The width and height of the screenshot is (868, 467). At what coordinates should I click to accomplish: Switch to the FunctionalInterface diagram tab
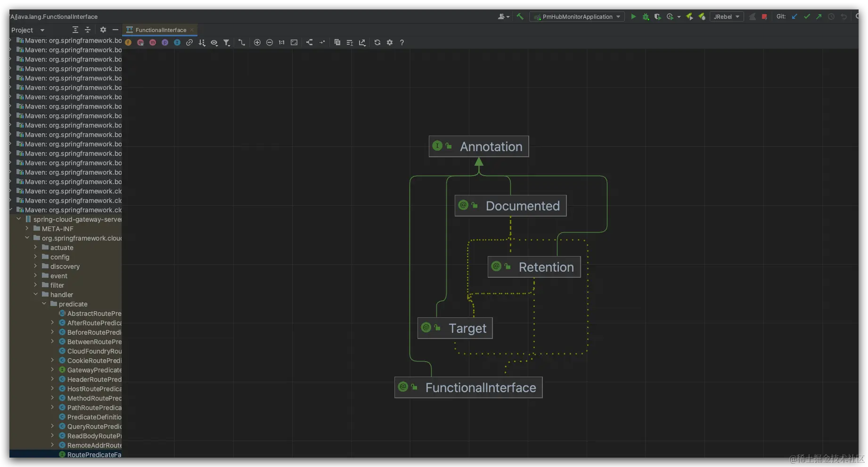(x=159, y=30)
